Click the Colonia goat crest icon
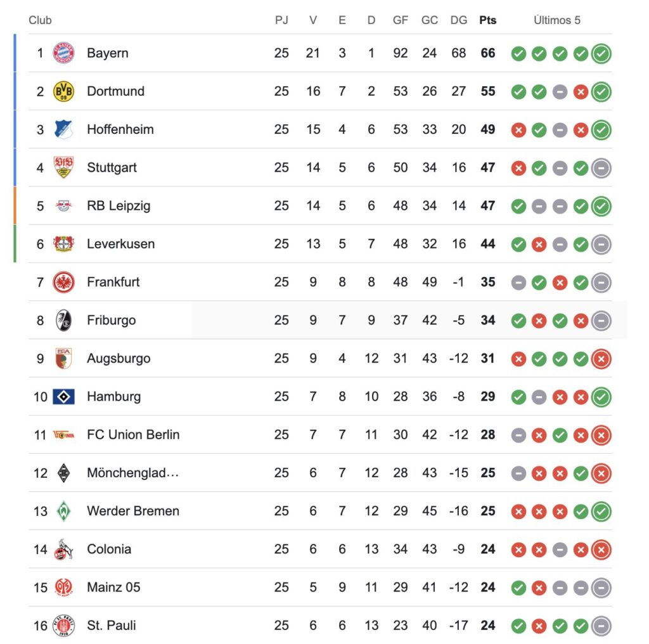The width and height of the screenshot is (649, 644). point(63,550)
